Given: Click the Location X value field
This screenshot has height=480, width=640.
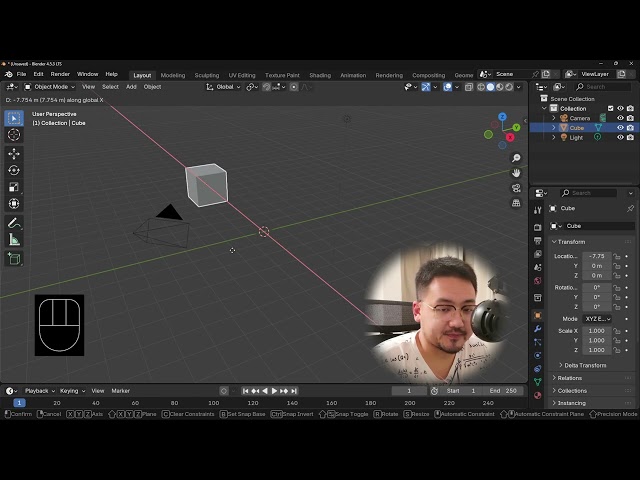Looking at the screenshot, I should click(x=597, y=256).
